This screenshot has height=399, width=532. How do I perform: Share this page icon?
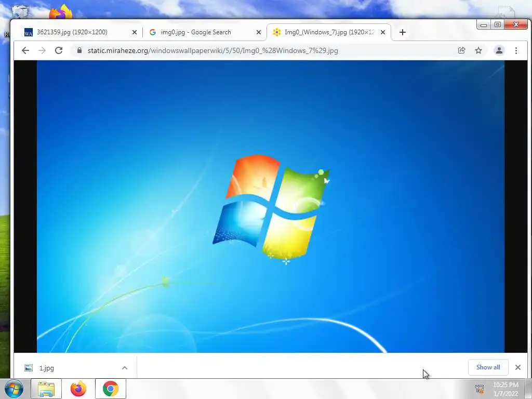pos(461,50)
